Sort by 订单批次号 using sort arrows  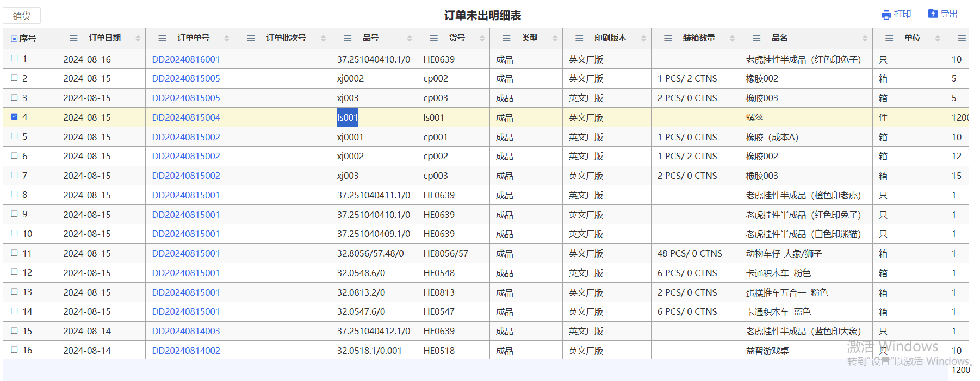pyautogui.click(x=324, y=38)
